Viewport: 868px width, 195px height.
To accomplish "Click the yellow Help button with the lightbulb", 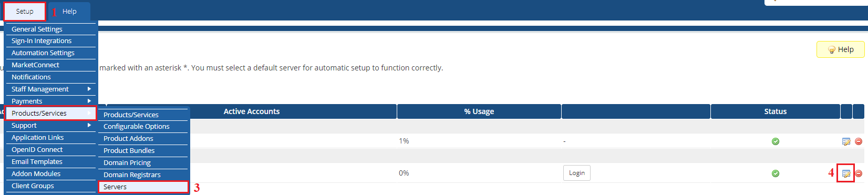I will coord(840,49).
